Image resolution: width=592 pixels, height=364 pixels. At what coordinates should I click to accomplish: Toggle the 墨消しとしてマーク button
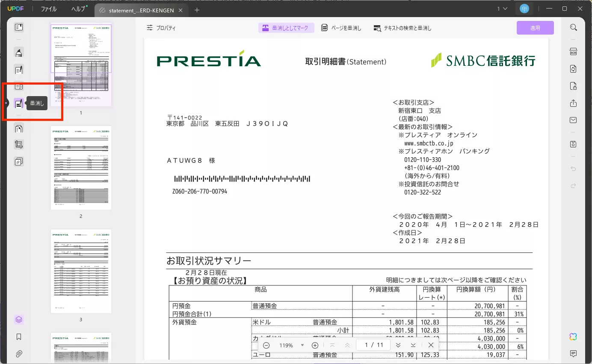pos(286,28)
